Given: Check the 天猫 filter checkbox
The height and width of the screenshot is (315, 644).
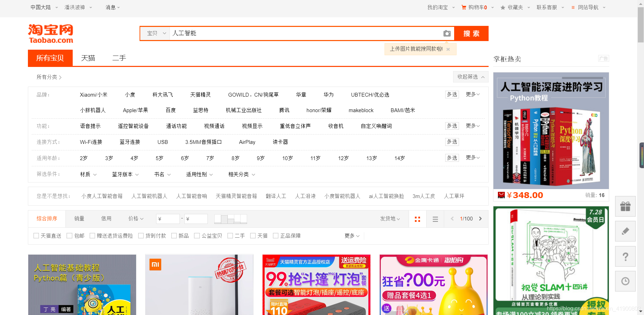Looking at the screenshot, I should pyautogui.click(x=253, y=236).
